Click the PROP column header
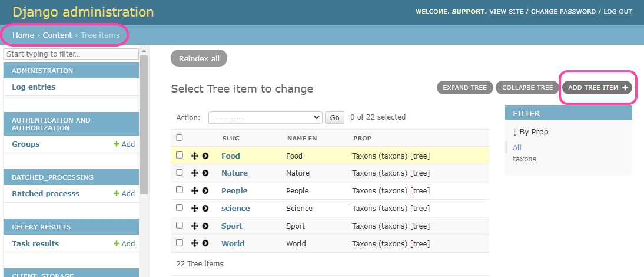The height and width of the screenshot is (277, 644). [362, 138]
